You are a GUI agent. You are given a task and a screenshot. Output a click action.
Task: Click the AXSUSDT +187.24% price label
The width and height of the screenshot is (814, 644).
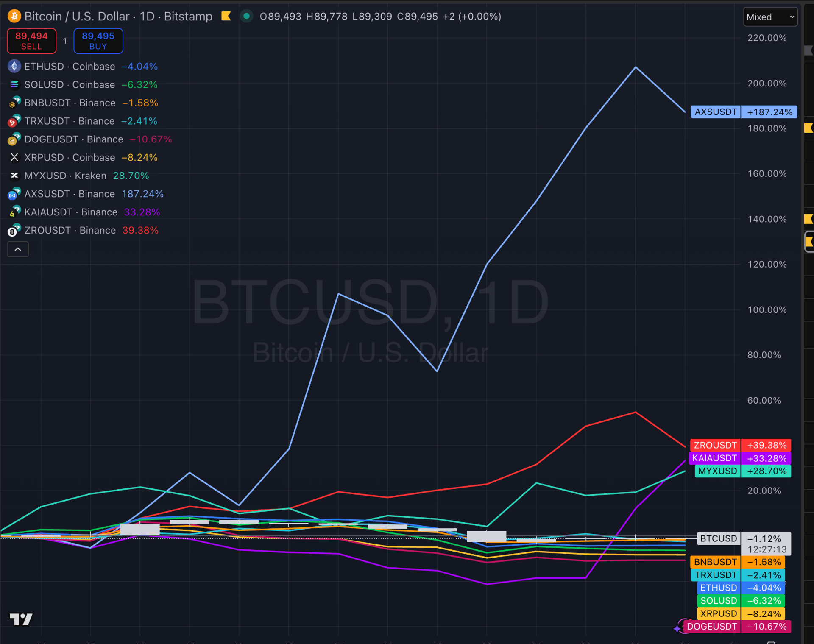(x=744, y=112)
